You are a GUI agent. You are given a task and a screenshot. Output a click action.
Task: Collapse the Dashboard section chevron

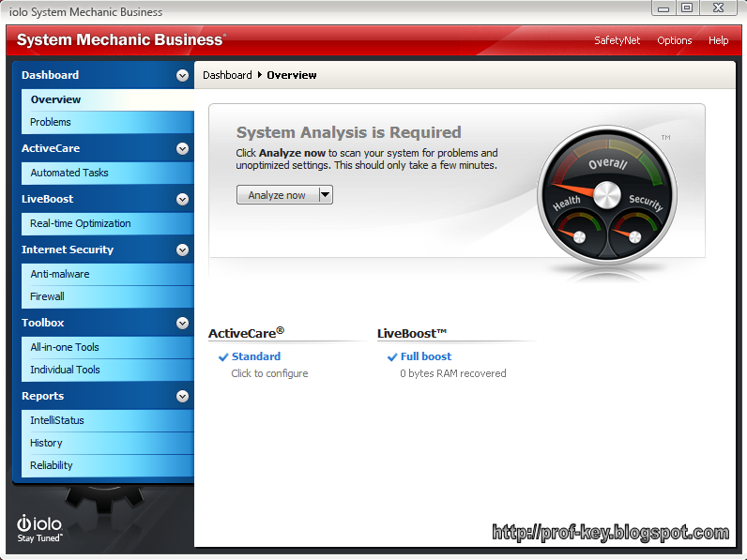pos(182,75)
